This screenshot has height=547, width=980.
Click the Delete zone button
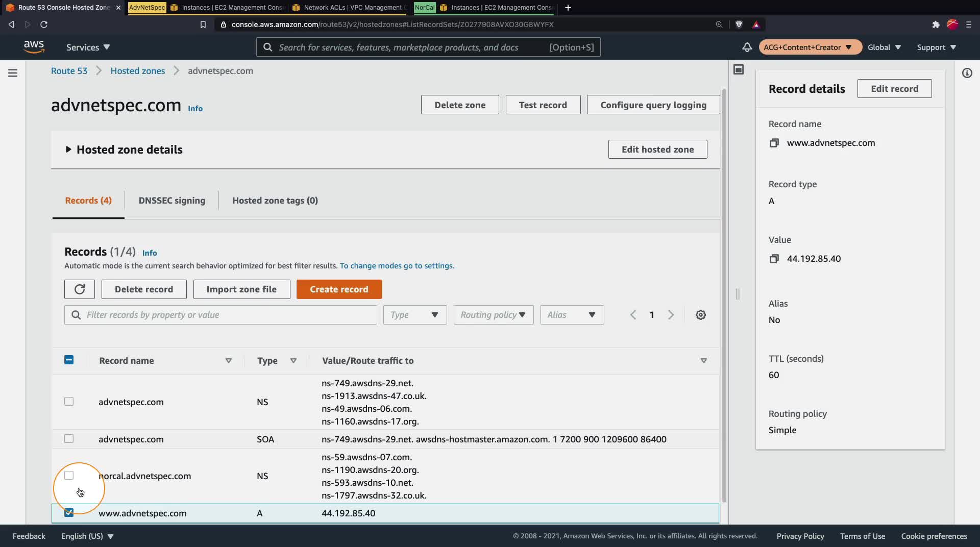(460, 105)
